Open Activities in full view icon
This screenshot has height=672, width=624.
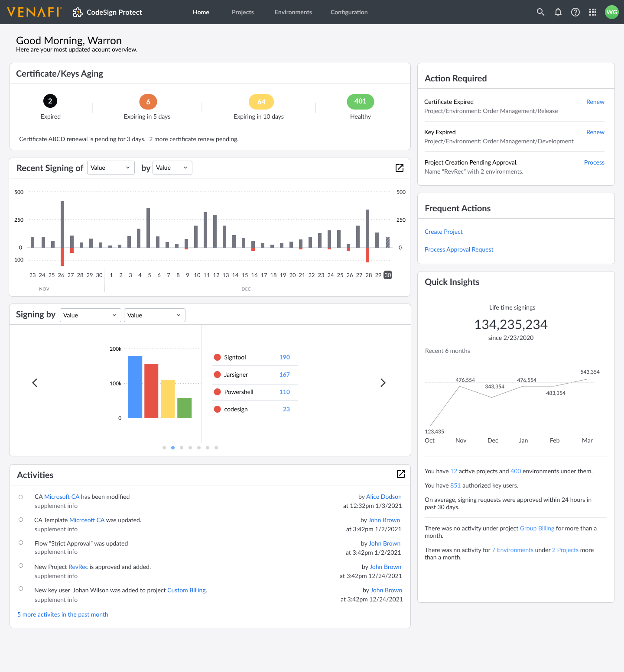click(x=400, y=475)
